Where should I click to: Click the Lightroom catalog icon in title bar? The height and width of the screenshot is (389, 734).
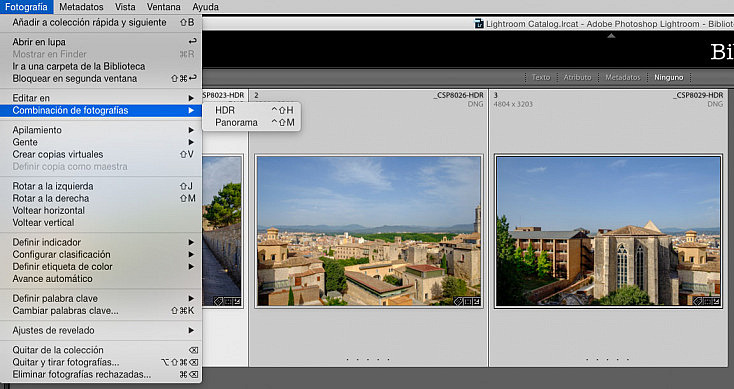click(x=478, y=23)
